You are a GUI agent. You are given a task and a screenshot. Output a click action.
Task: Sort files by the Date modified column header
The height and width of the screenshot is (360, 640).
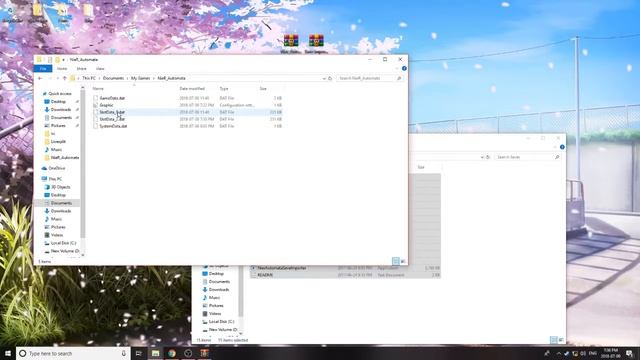click(192, 89)
